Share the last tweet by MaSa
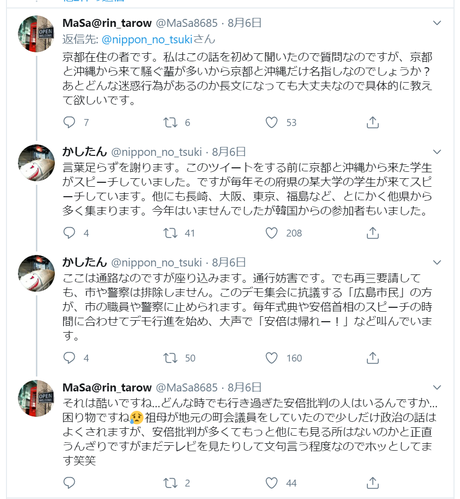The width and height of the screenshot is (460, 499). [x=373, y=483]
